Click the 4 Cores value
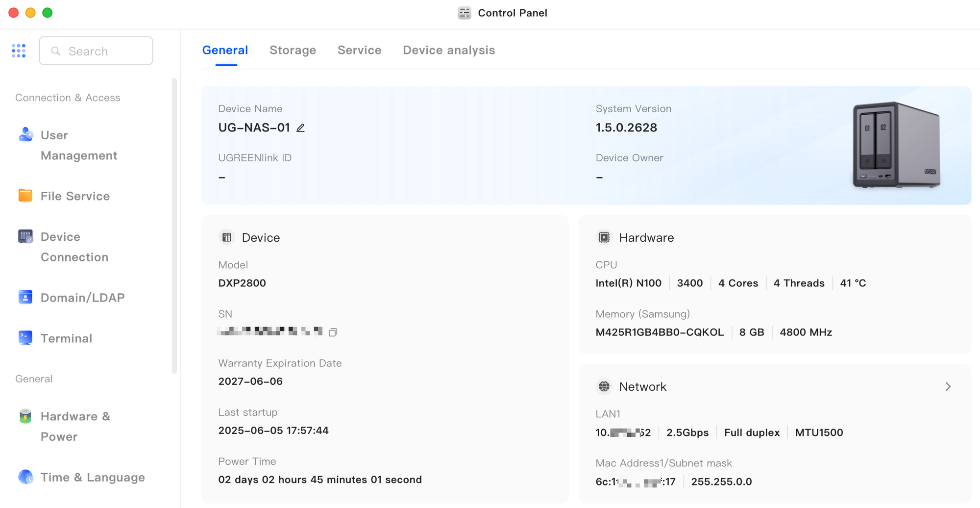The height and width of the screenshot is (508, 980). 738,283
